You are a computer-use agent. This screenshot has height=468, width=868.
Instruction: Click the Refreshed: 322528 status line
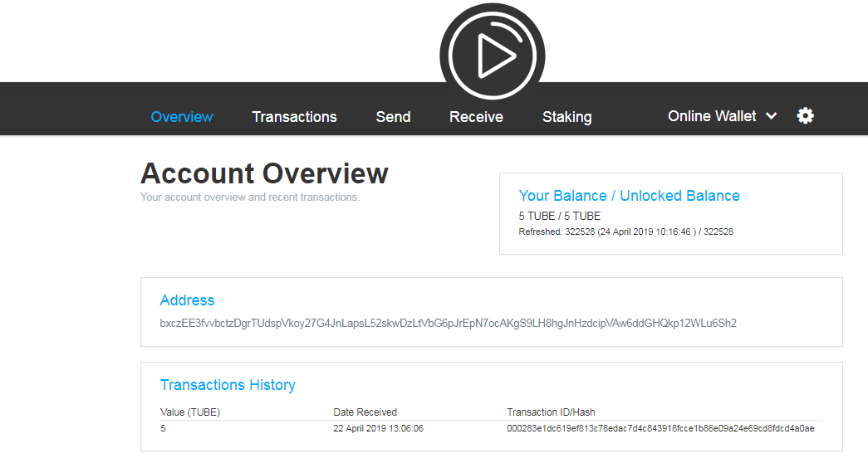point(626,232)
